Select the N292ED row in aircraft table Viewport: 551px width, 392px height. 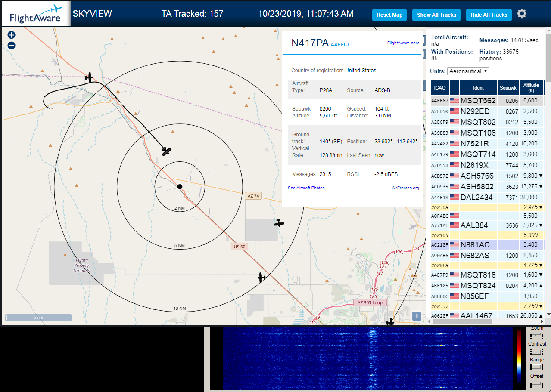(487, 111)
